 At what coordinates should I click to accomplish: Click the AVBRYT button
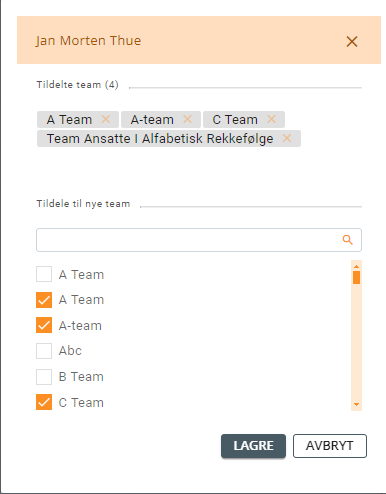click(330, 446)
